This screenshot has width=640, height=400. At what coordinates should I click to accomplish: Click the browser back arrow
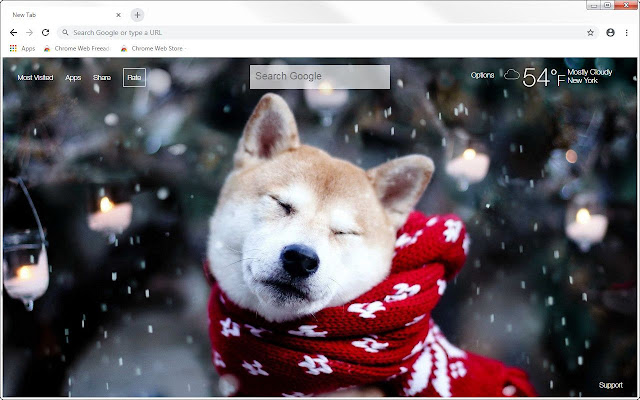coord(13,33)
